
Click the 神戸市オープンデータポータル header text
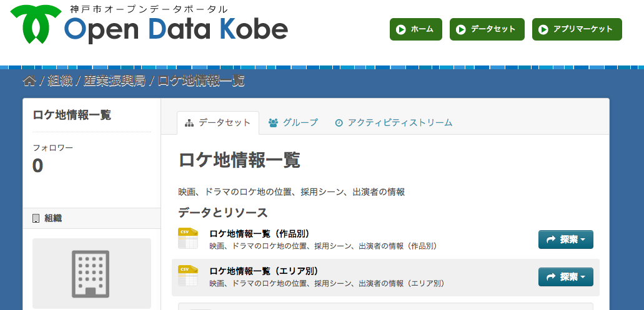click(x=149, y=9)
